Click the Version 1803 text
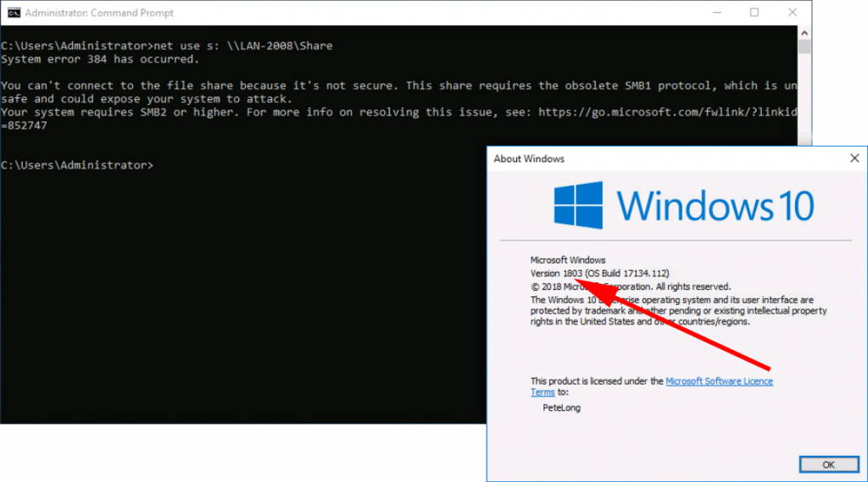 [556, 274]
